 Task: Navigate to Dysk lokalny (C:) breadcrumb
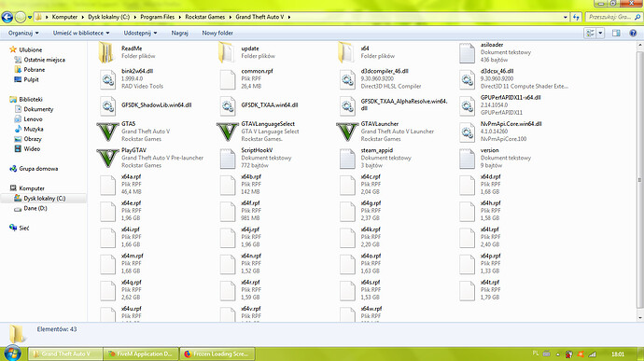(x=109, y=17)
